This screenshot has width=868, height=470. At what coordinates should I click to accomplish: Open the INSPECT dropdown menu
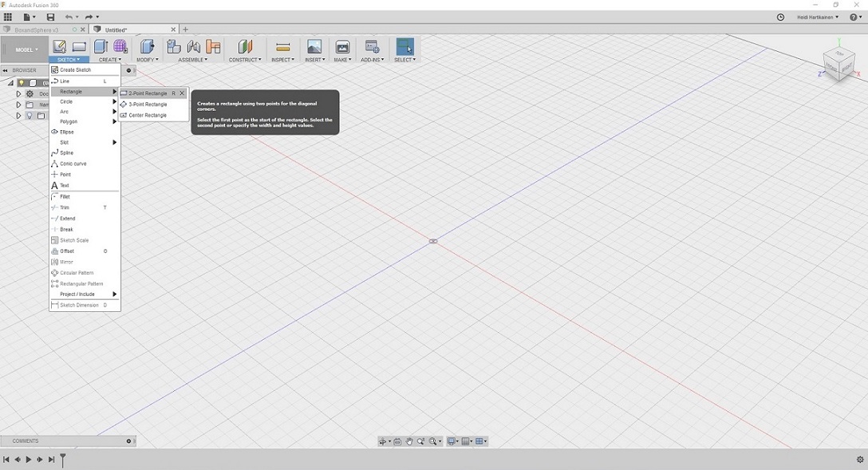tap(283, 59)
